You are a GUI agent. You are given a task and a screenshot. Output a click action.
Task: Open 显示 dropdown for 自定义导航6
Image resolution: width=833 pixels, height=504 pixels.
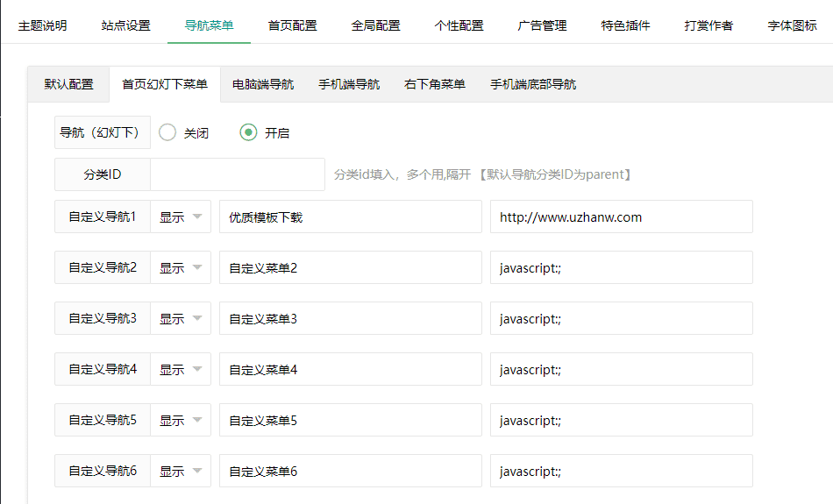click(181, 471)
